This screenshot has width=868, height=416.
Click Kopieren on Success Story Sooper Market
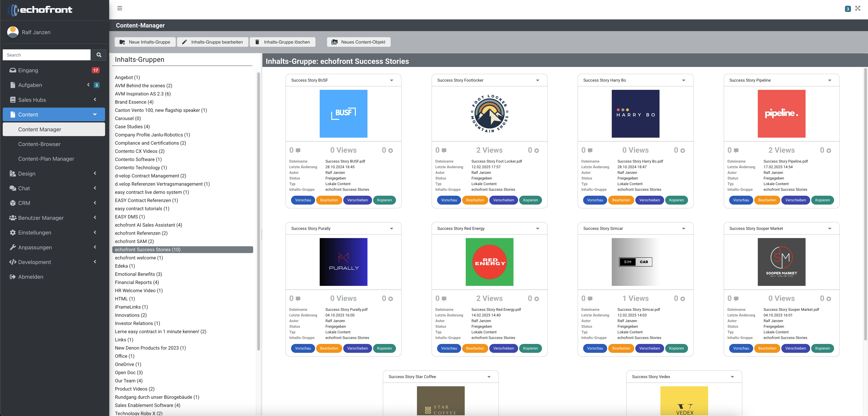point(822,348)
